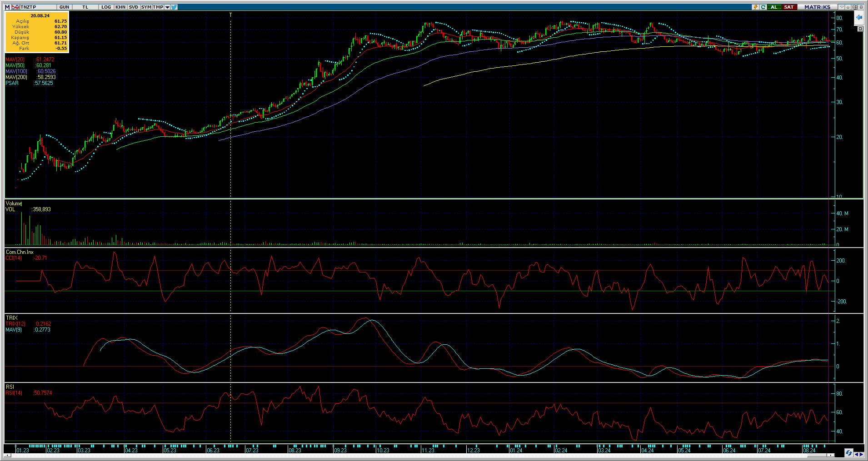Click the horizontal scrollbar thumb
This screenshot has width=868, height=461.
click(817, 455)
